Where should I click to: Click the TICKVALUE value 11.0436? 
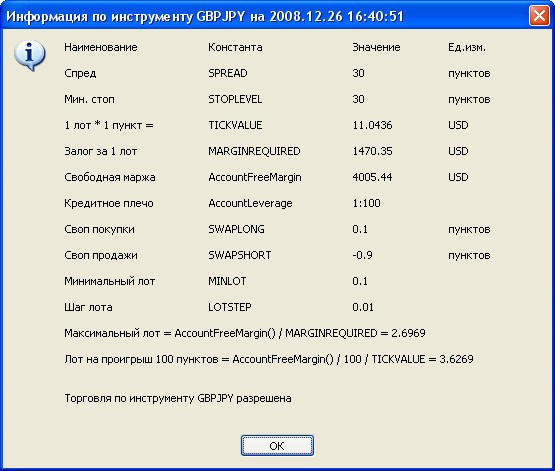pos(372,125)
